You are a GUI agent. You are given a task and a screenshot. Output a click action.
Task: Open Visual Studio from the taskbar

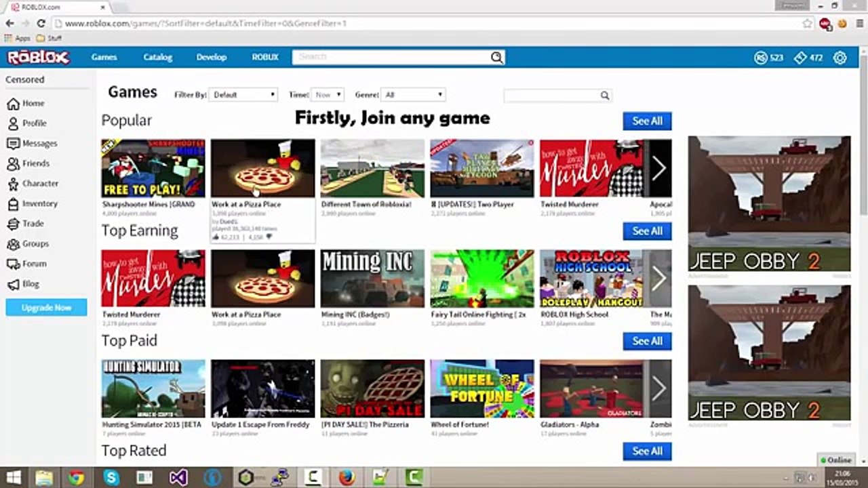178,477
